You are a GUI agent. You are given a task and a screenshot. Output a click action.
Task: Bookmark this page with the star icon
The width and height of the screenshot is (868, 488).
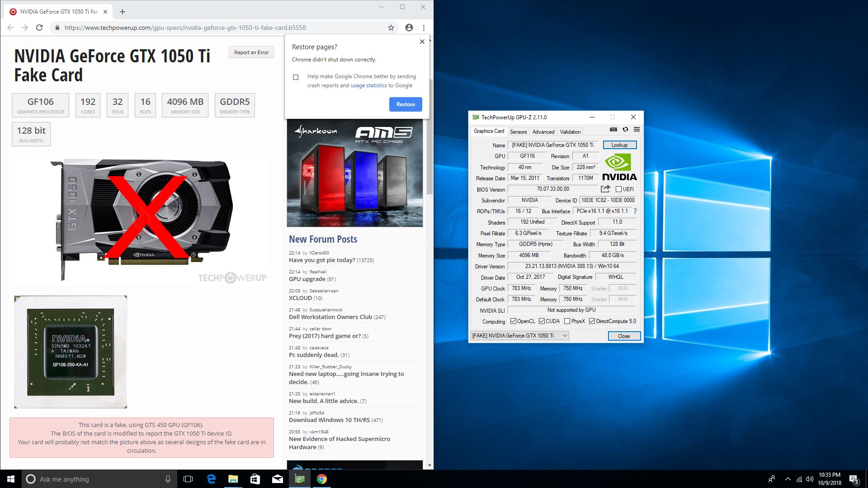pos(391,28)
